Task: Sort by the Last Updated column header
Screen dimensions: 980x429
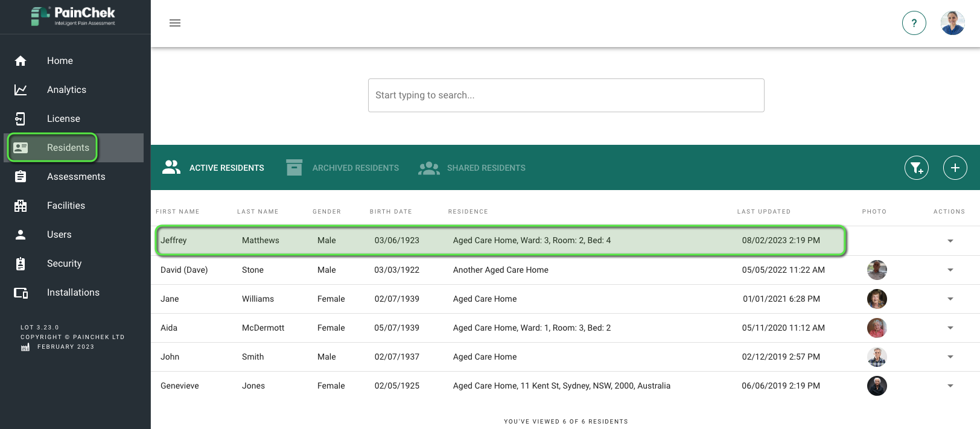Action: (763, 212)
